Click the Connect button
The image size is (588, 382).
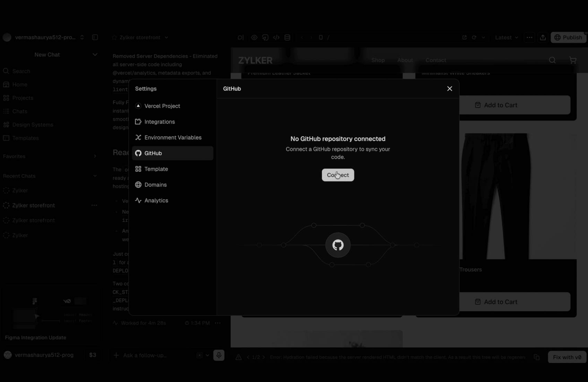(338, 175)
